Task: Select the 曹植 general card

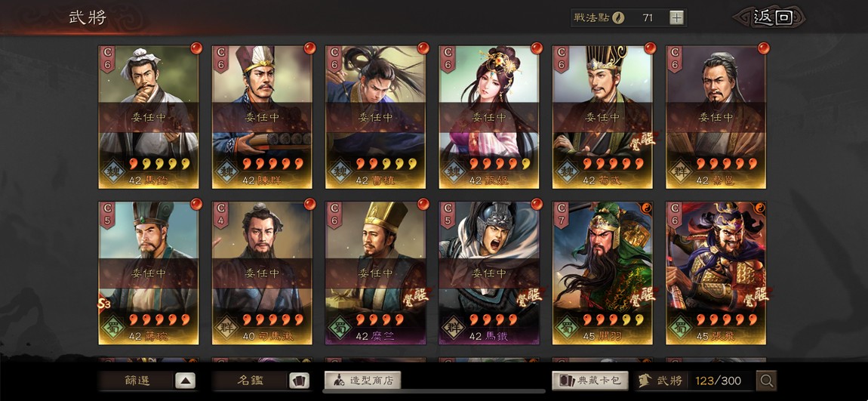Action: tap(375, 117)
